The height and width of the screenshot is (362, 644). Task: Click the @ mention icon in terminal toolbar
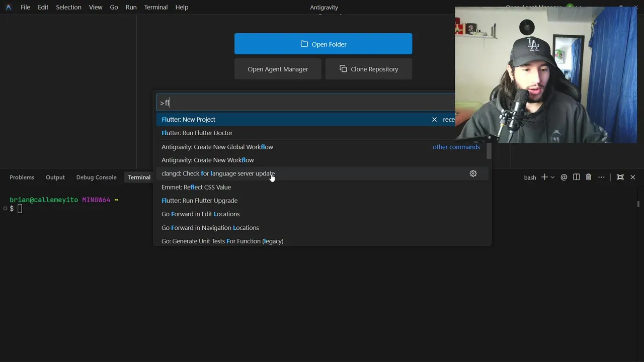tap(564, 177)
